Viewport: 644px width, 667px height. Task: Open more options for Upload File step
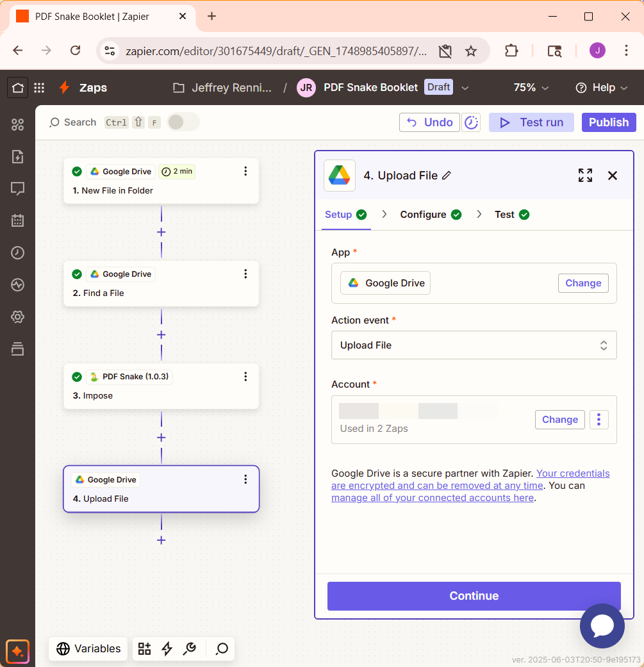245,479
